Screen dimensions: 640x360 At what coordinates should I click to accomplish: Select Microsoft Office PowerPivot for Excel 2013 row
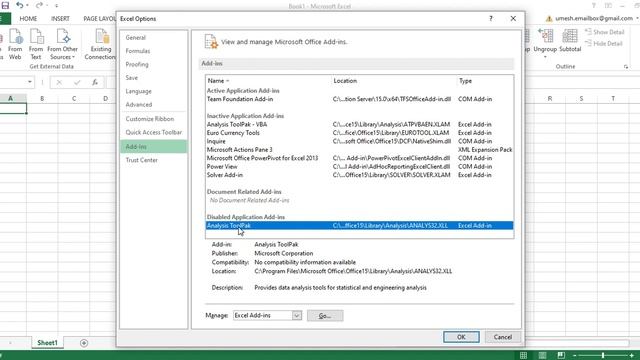coord(359,158)
